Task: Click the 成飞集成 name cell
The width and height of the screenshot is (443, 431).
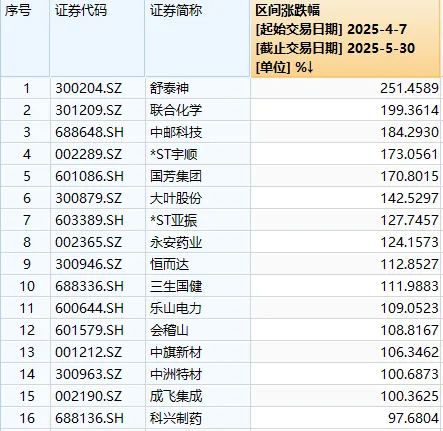Action: [x=176, y=396]
